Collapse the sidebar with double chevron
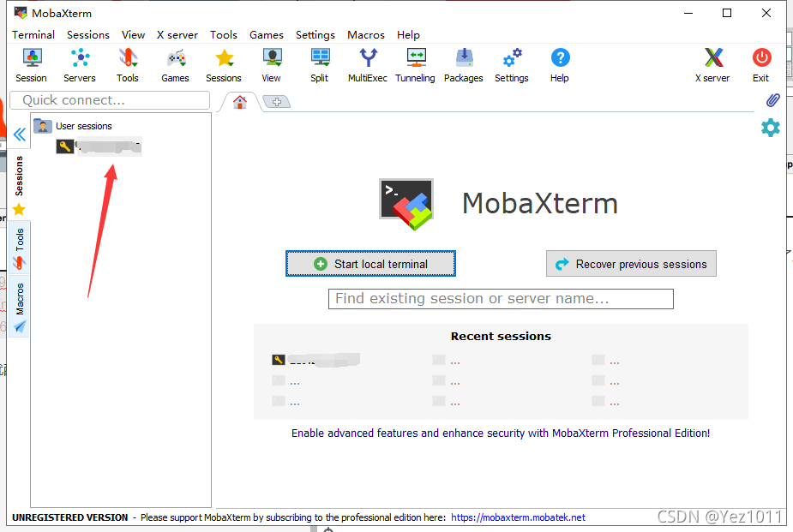The height and width of the screenshot is (532, 793). [x=19, y=134]
